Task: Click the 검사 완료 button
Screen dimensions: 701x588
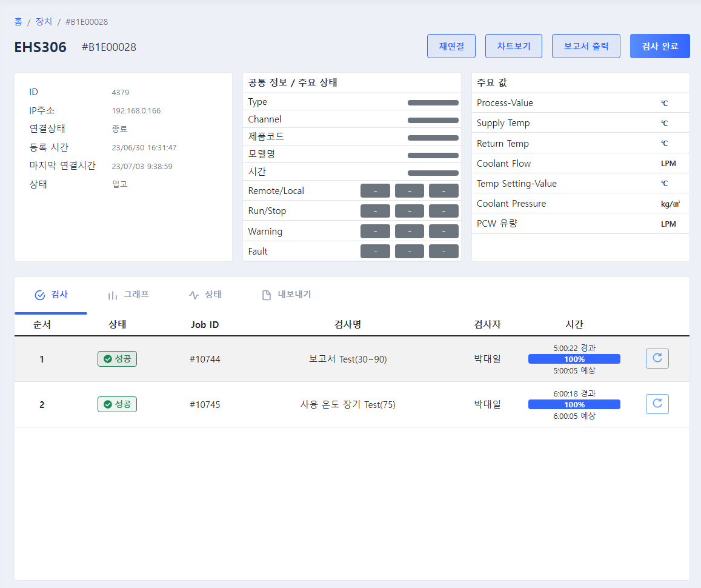Action: (x=660, y=46)
